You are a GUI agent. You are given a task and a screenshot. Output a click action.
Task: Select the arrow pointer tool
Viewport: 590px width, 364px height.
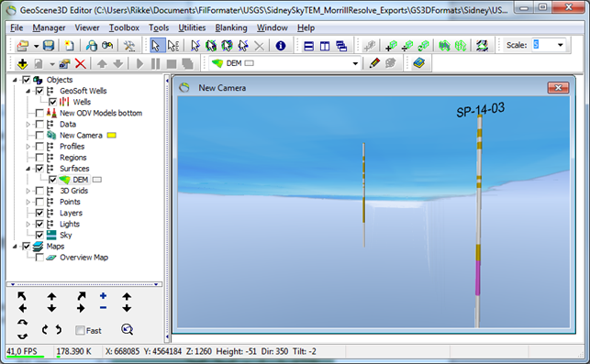pyautogui.click(x=155, y=46)
